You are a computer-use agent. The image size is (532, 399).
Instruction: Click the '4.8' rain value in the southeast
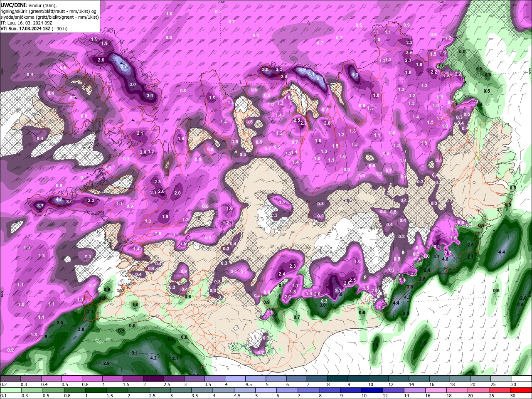coord(445,259)
